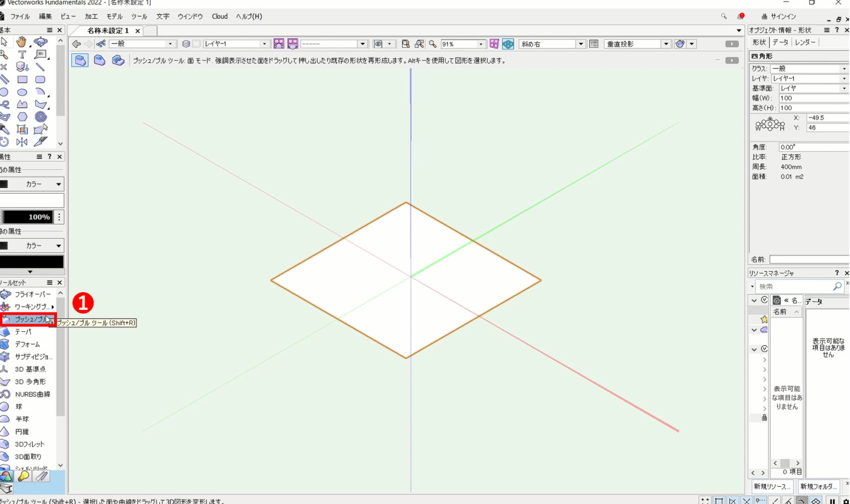
Task: Click the 新規リソース button
Action: (x=771, y=486)
